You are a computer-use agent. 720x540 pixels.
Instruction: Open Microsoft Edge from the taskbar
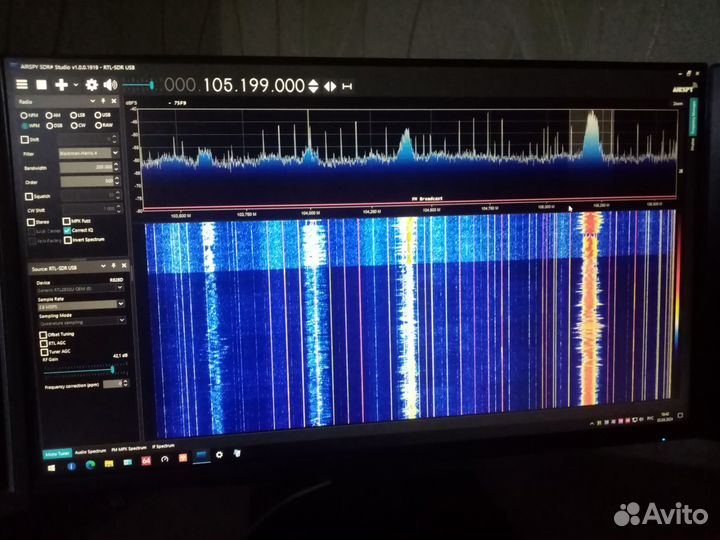pos(90,465)
